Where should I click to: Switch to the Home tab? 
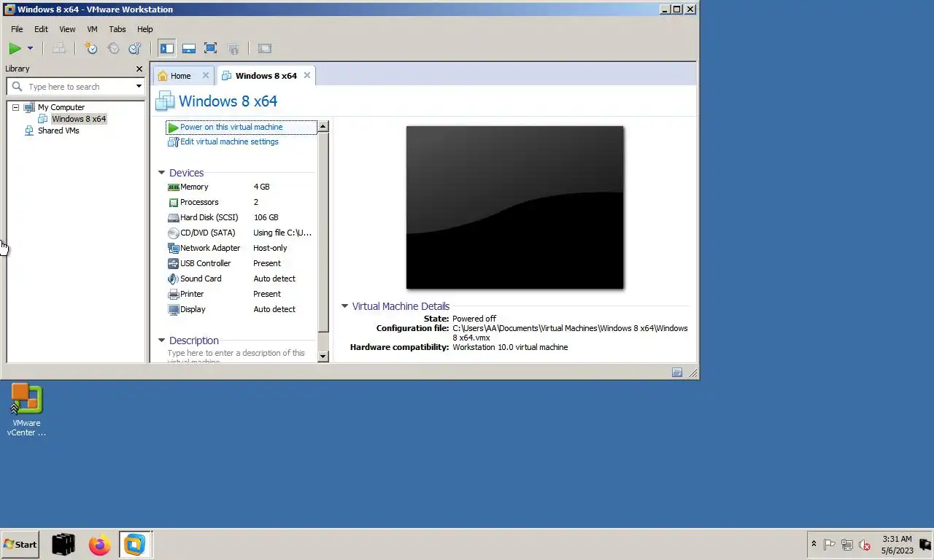[x=180, y=76]
